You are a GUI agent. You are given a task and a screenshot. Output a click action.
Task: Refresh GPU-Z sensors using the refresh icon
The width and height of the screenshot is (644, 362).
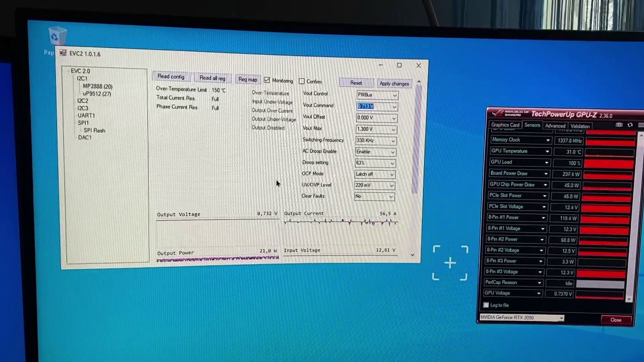(x=630, y=125)
